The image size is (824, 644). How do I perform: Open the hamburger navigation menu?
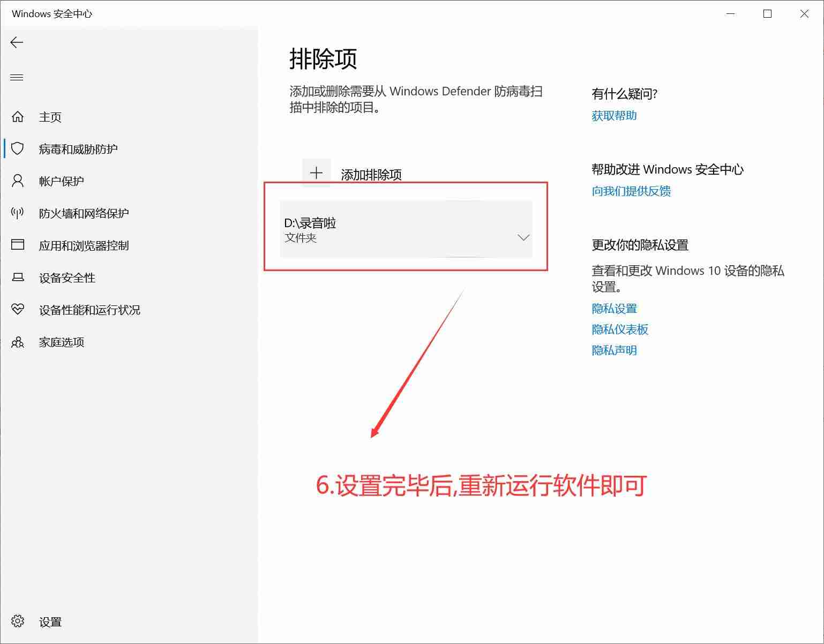17,77
